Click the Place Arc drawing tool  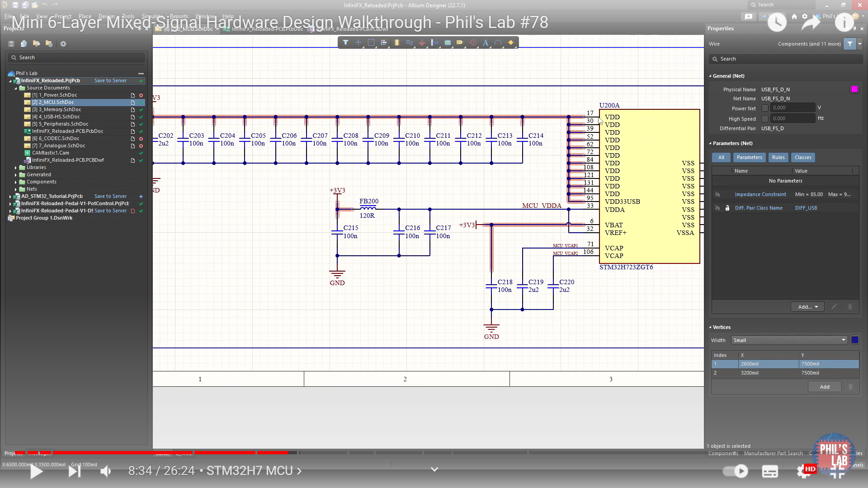(498, 42)
